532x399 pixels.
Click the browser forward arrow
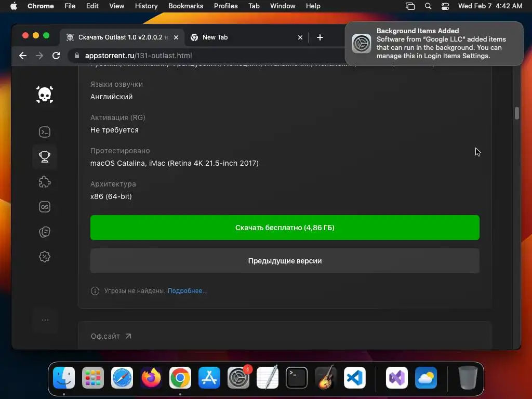pos(39,56)
